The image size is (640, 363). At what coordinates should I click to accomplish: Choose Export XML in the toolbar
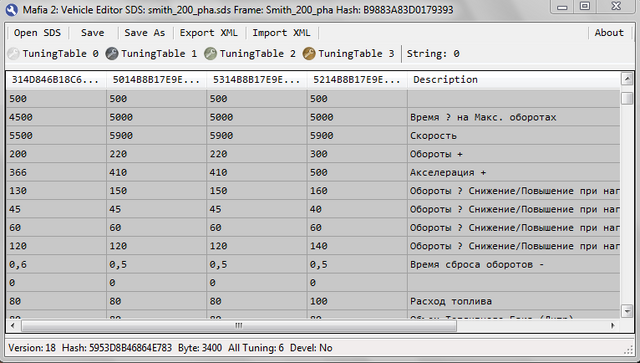209,33
